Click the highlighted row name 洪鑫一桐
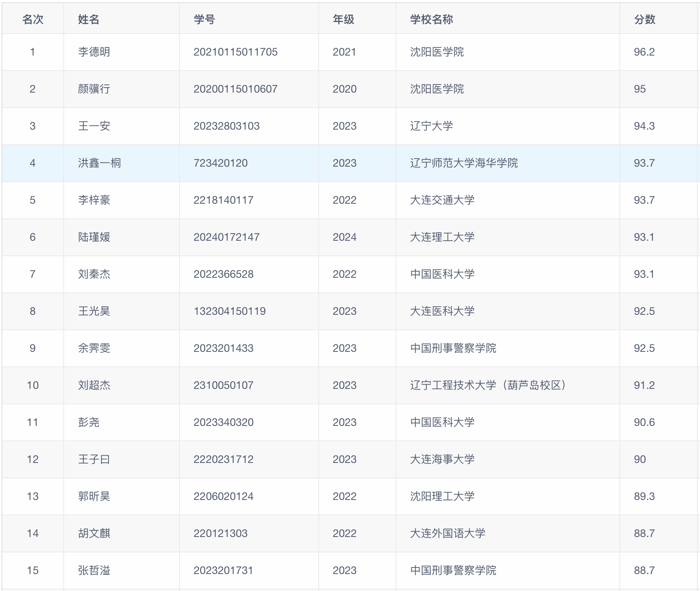Image resolution: width=700 pixels, height=591 pixels. tap(100, 163)
